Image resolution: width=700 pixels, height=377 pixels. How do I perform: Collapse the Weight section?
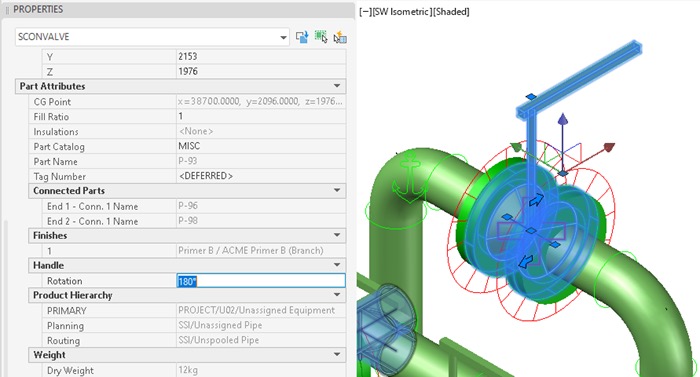[x=337, y=355]
